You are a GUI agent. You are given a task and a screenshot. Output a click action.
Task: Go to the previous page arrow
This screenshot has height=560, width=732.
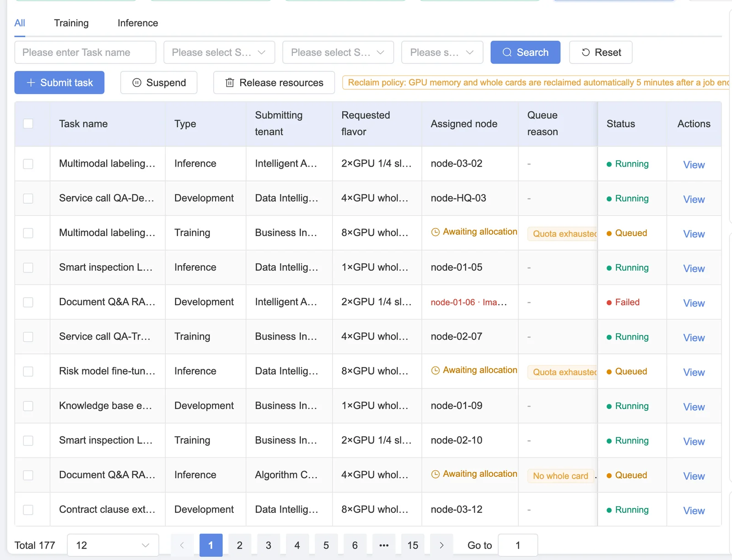pos(182,545)
